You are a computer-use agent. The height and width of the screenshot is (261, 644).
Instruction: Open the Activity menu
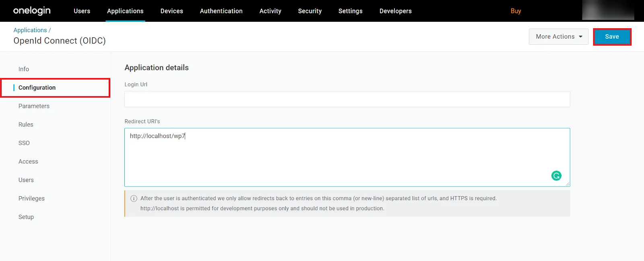coord(270,11)
